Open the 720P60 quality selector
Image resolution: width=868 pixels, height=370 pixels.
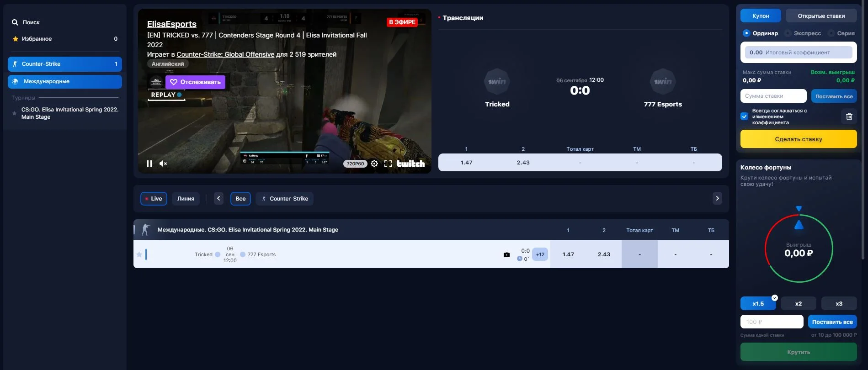(x=355, y=164)
